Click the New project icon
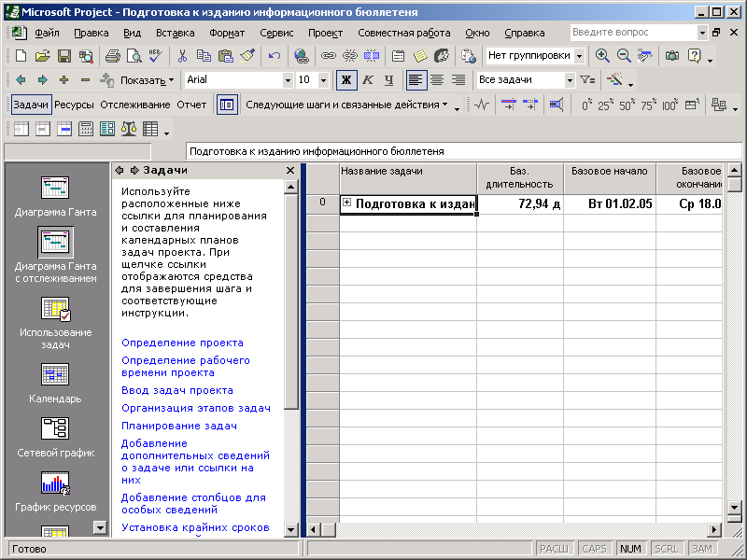Viewport: 747px width, 560px height. click(x=21, y=56)
